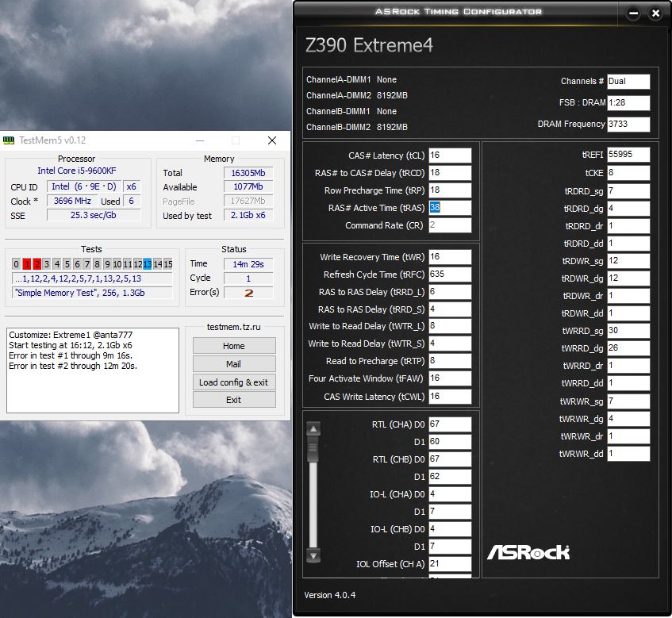
Task: Select test box number 8
Action: click(x=98, y=264)
